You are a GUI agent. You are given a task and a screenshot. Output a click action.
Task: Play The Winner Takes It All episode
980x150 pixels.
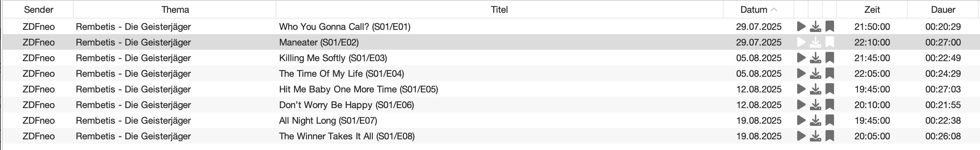pos(801,136)
